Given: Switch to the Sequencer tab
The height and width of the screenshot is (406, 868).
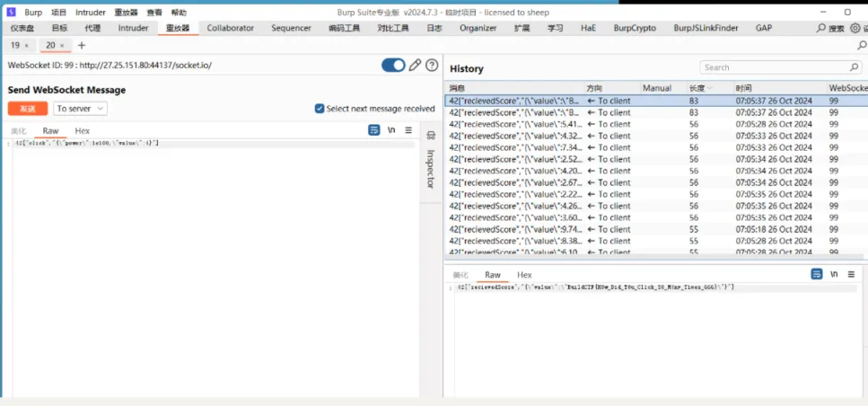Looking at the screenshot, I should (291, 28).
